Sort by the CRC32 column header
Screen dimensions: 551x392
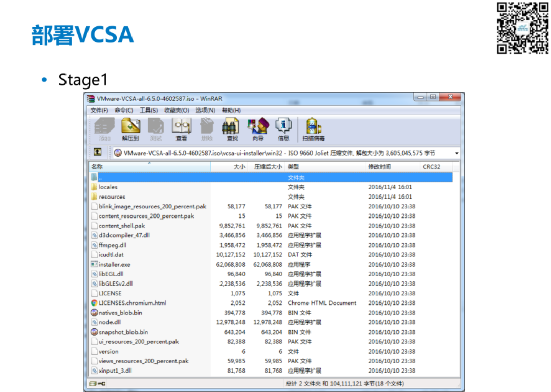[x=436, y=167]
